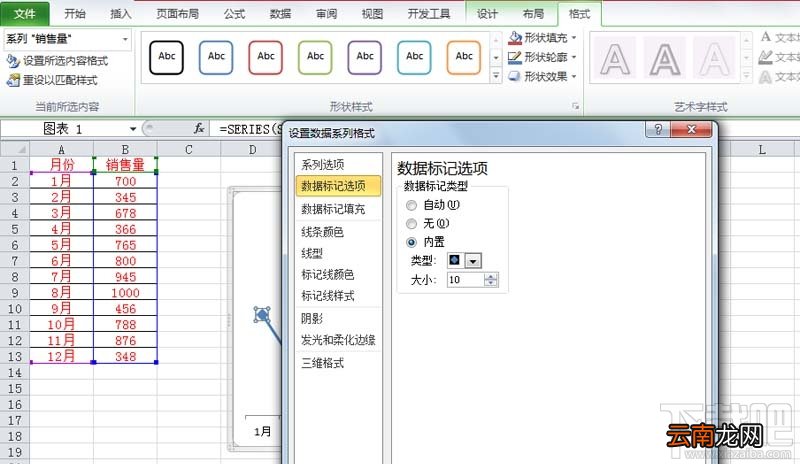The height and width of the screenshot is (464, 800).
Task: Select the teal outline Abc shape style
Action: pos(414,57)
